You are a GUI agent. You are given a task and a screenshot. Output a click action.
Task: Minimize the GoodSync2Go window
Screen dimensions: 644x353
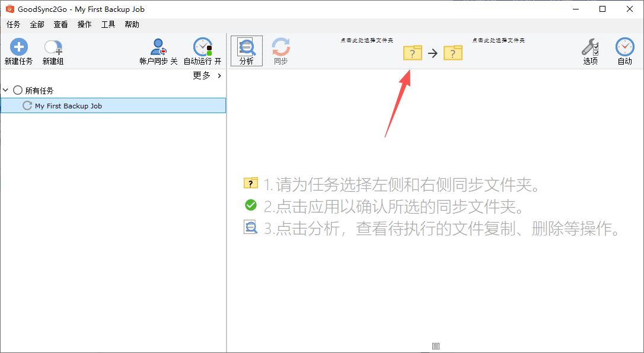(x=575, y=9)
